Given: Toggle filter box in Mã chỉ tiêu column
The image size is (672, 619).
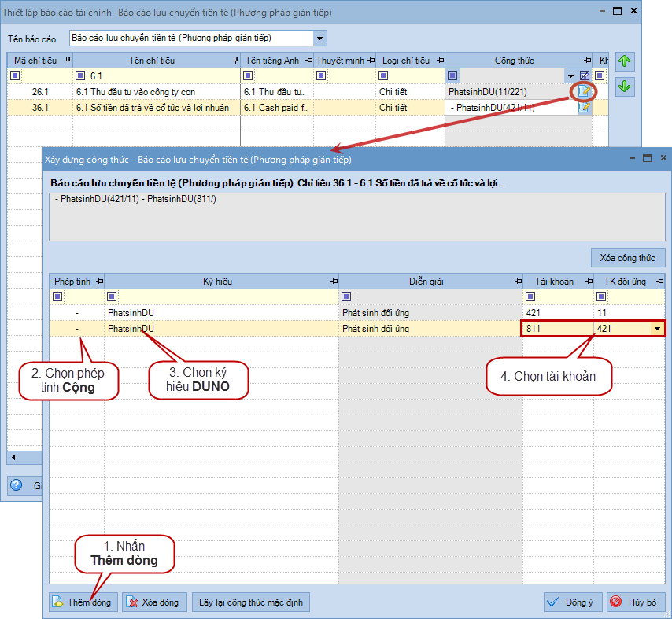Looking at the screenshot, I should point(15,76).
